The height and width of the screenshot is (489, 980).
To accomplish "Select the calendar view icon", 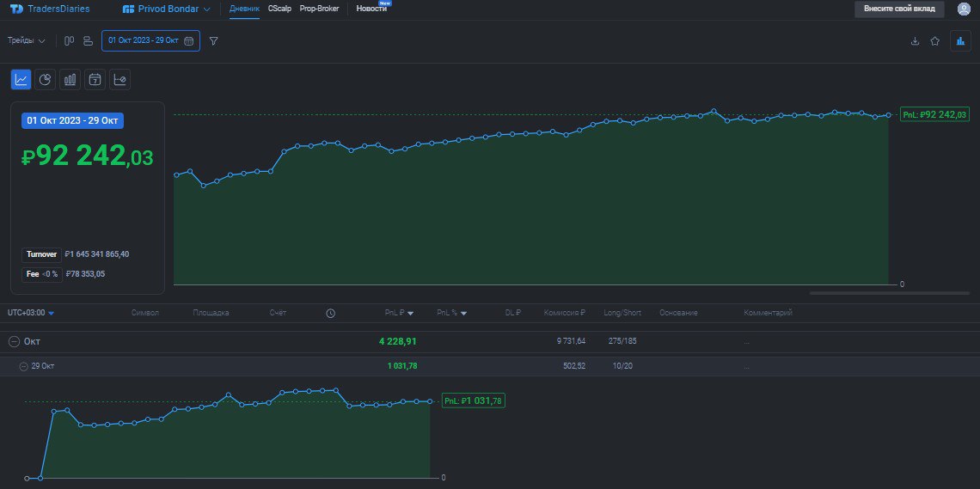I will (x=95, y=79).
